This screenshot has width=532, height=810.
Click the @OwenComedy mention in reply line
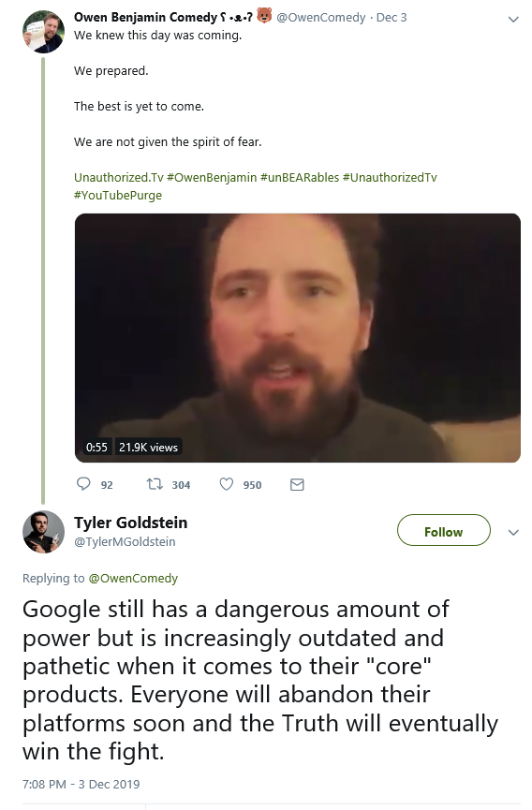pyautogui.click(x=133, y=578)
